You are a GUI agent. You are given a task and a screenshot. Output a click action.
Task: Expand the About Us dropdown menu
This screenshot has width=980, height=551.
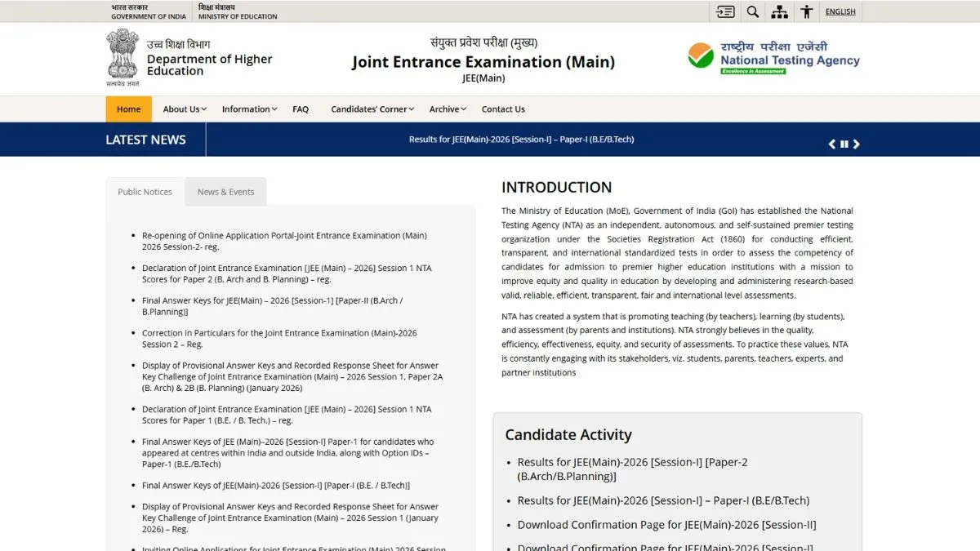pyautogui.click(x=185, y=109)
